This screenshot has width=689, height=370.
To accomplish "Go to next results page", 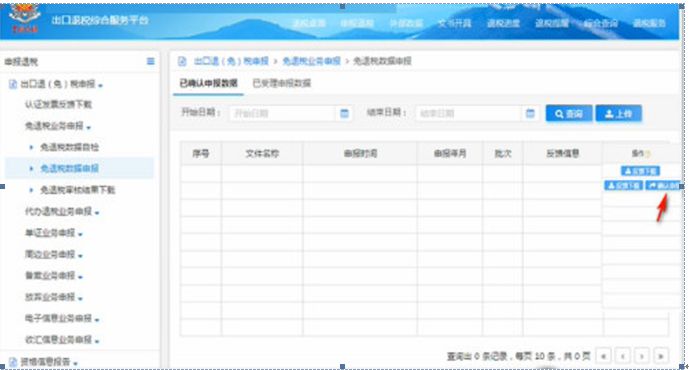I will click(x=642, y=355).
